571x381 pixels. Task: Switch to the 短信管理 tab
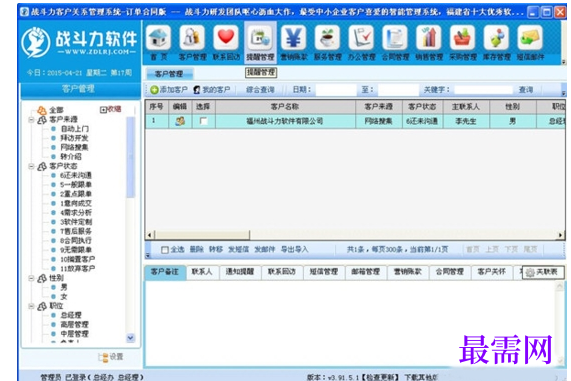[x=324, y=272]
